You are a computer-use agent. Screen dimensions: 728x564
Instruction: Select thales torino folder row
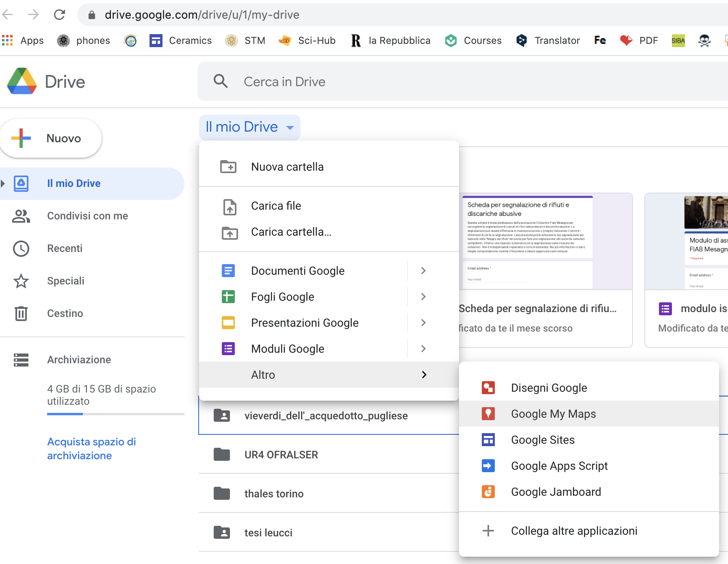(x=329, y=493)
